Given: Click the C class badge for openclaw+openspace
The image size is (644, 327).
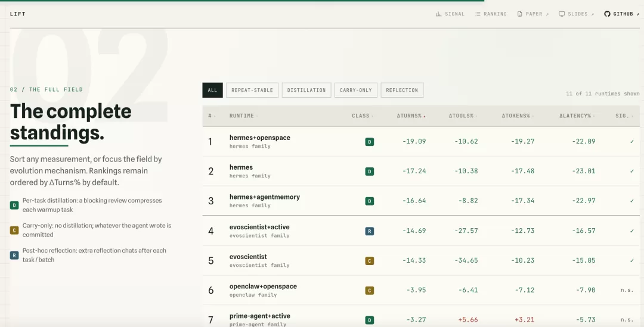Looking at the screenshot, I should [x=370, y=291].
